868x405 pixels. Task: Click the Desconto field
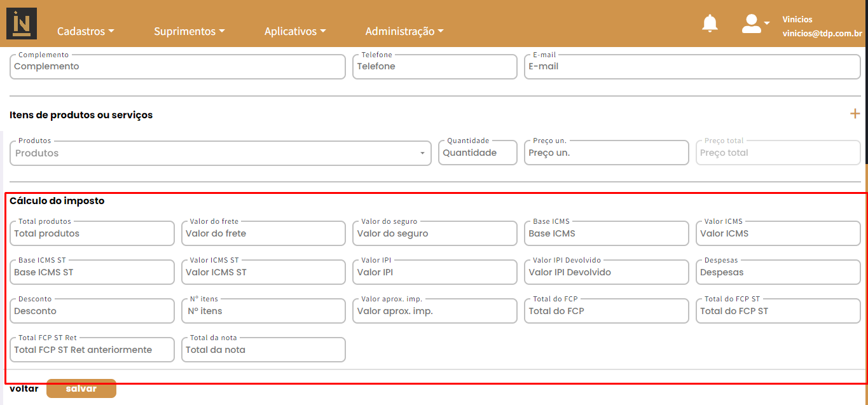pos(92,311)
